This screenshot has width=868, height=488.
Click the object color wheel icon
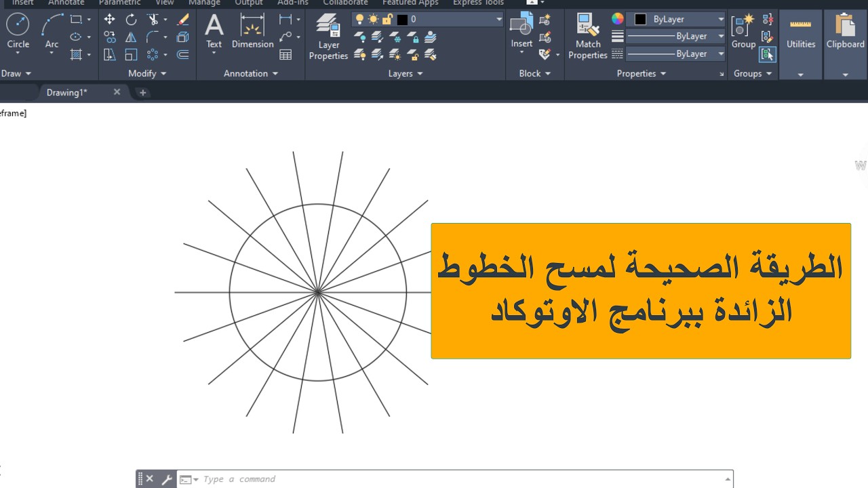(x=617, y=19)
